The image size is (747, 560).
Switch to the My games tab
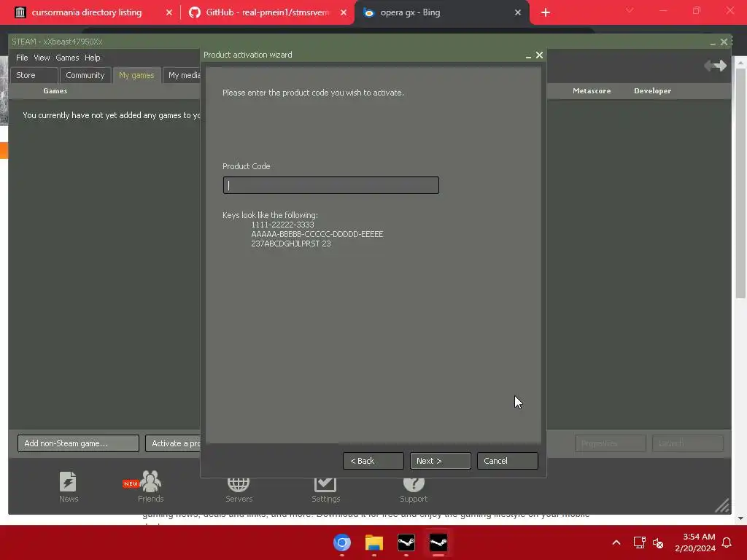pos(136,75)
